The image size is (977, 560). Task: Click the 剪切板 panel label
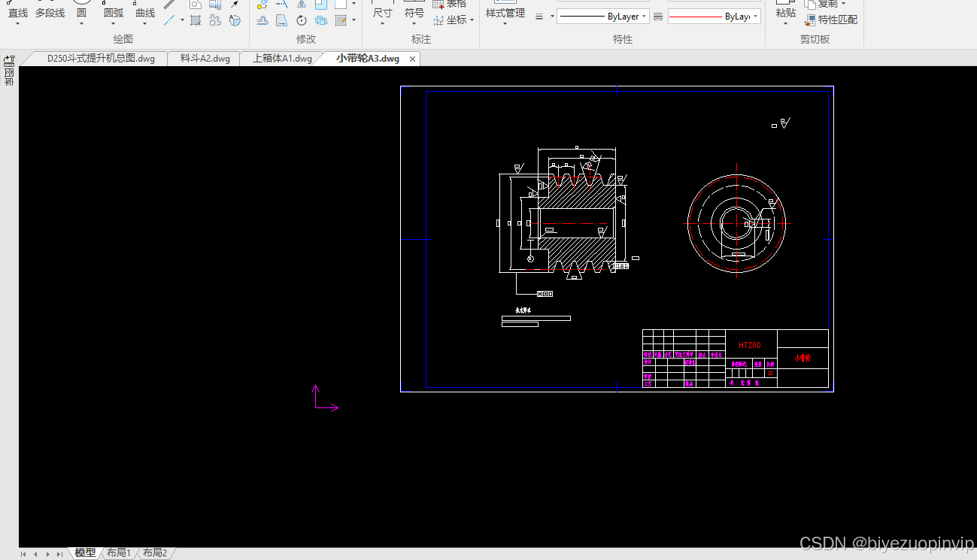(815, 39)
